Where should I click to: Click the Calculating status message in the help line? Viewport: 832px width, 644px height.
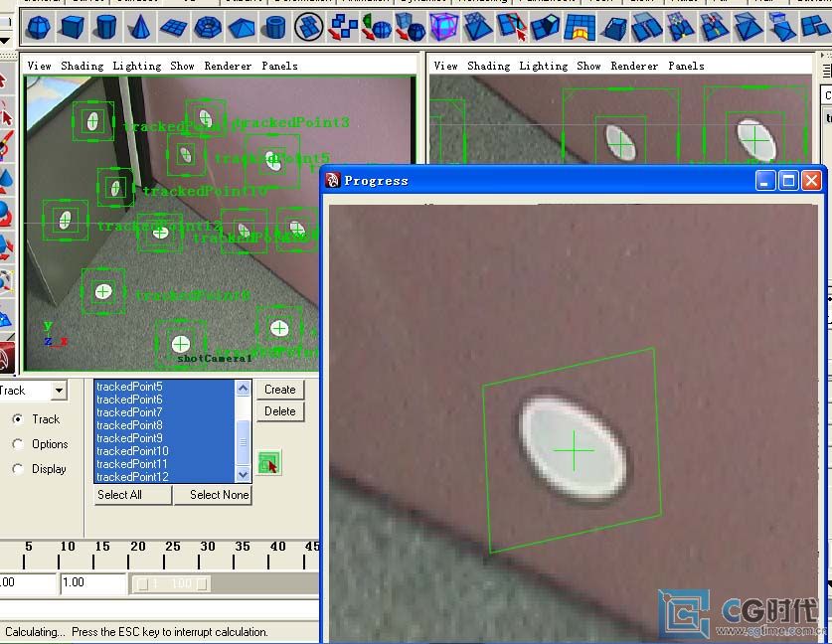[x=136, y=632]
